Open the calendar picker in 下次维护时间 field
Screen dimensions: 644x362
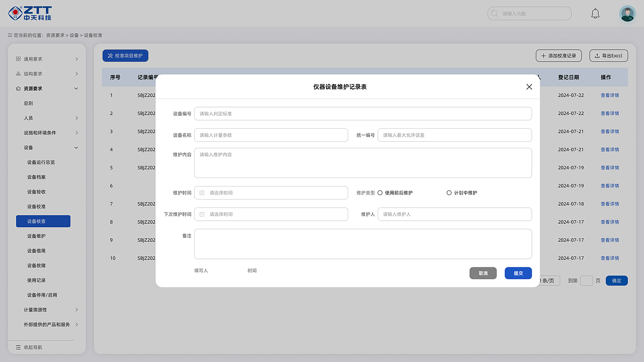tap(201, 214)
